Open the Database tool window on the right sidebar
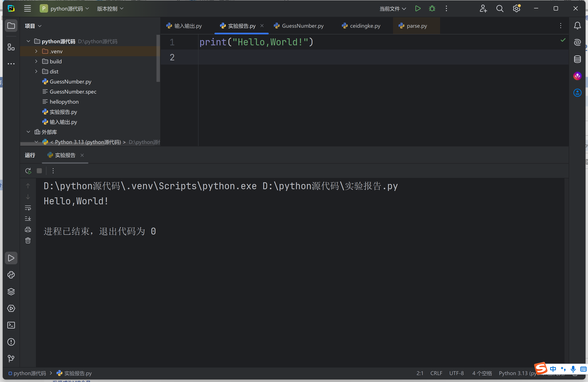The height and width of the screenshot is (382, 588). (577, 59)
